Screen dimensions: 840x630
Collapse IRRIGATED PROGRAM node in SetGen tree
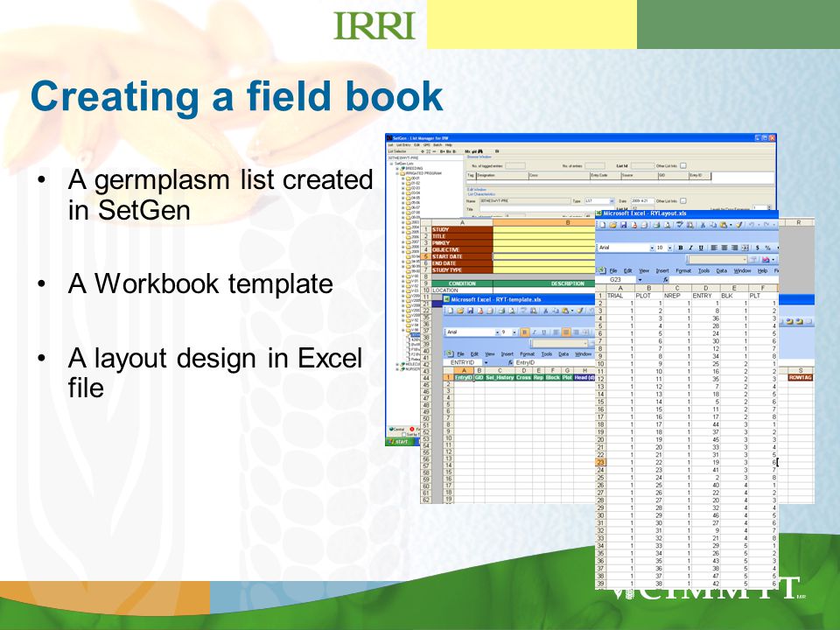397,173
